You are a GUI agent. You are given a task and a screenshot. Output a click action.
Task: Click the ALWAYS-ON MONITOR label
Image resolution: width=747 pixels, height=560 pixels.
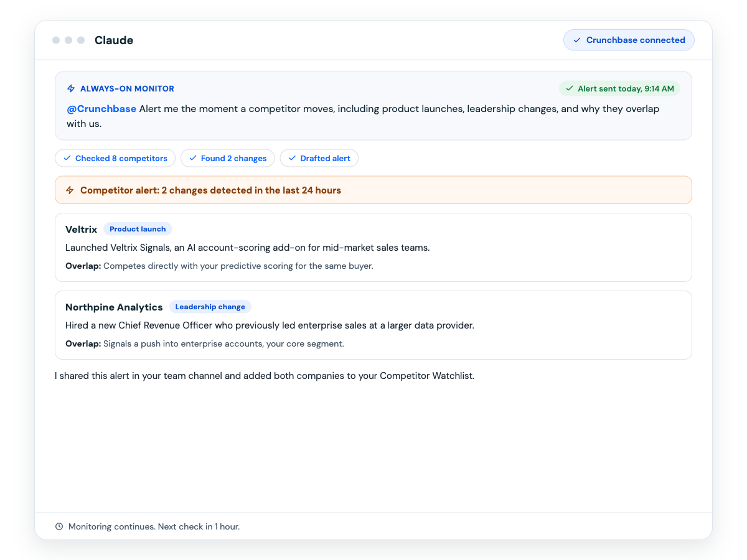[127, 89]
